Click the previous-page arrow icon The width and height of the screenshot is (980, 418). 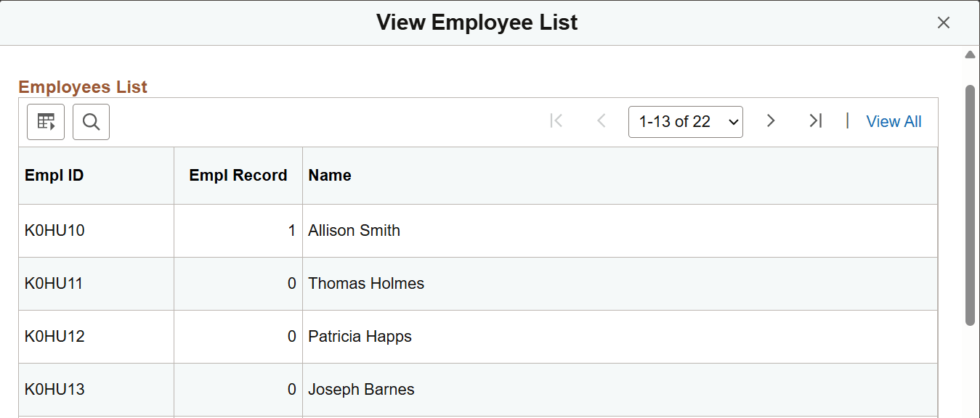click(601, 121)
